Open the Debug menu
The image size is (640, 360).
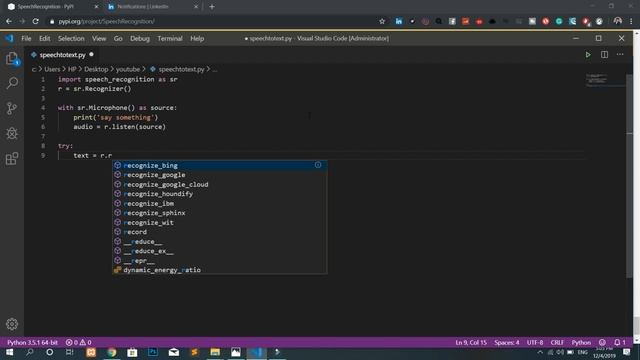(x=140, y=38)
